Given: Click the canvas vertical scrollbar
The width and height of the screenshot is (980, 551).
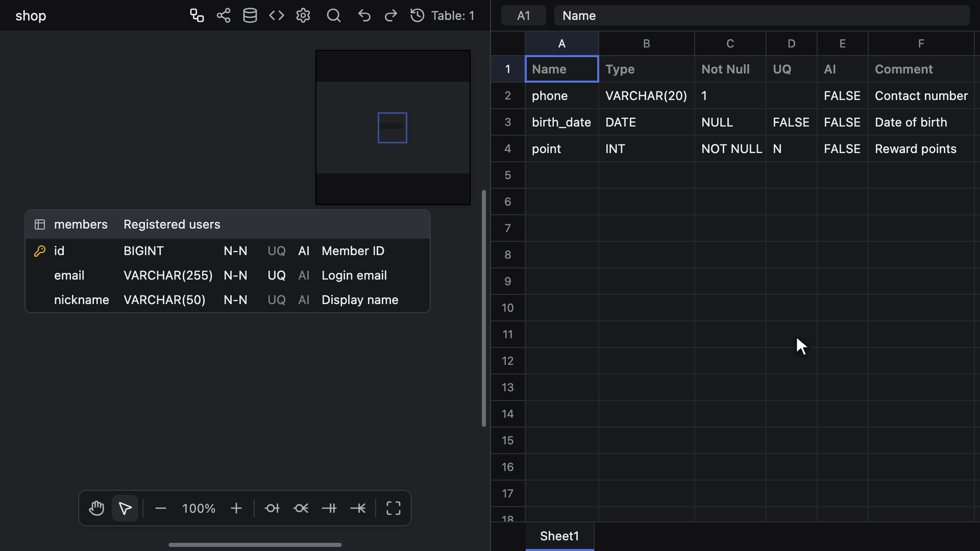Looking at the screenshot, I should point(484,308).
